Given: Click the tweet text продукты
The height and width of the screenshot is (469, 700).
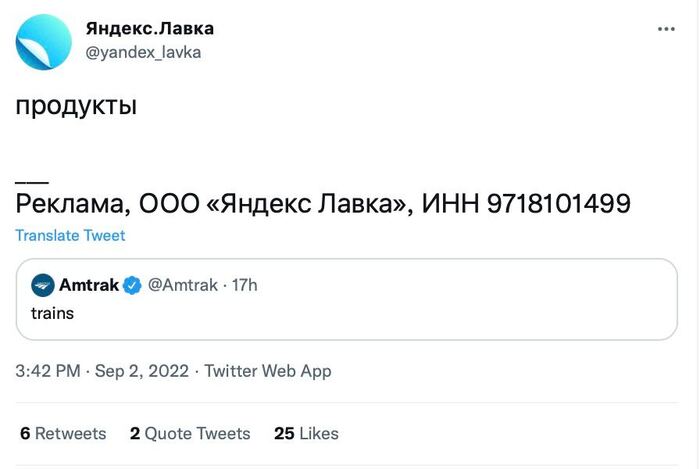Looking at the screenshot, I should click(x=76, y=107).
